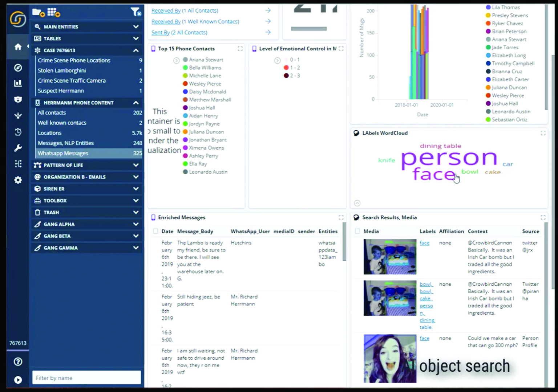Expand the GANG ALPHA section
558x392 pixels.
[x=136, y=224]
